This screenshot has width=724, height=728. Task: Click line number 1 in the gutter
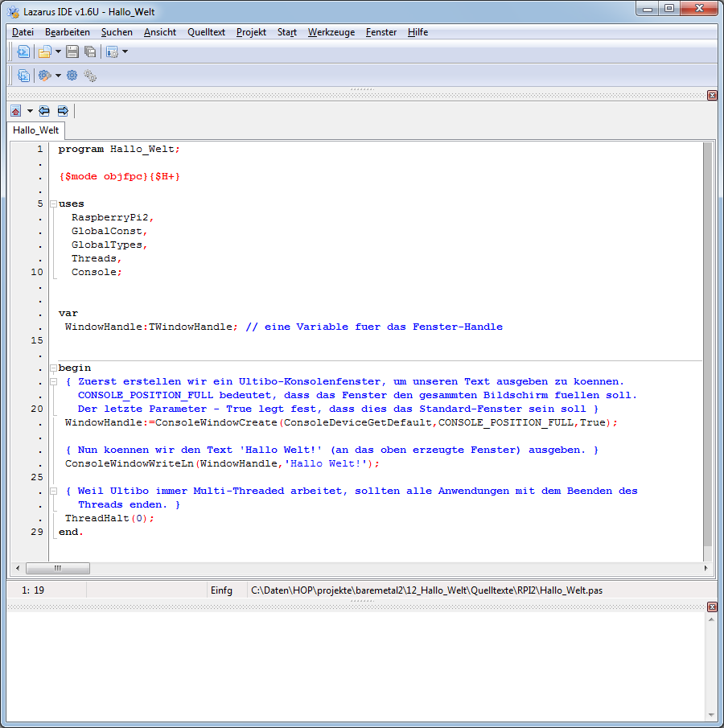click(40, 149)
